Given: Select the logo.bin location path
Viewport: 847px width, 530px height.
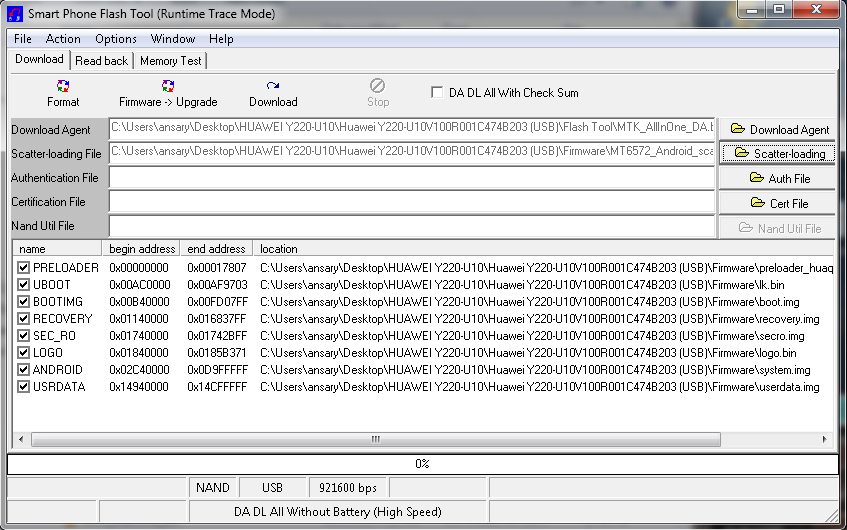Looking at the screenshot, I should (528, 353).
